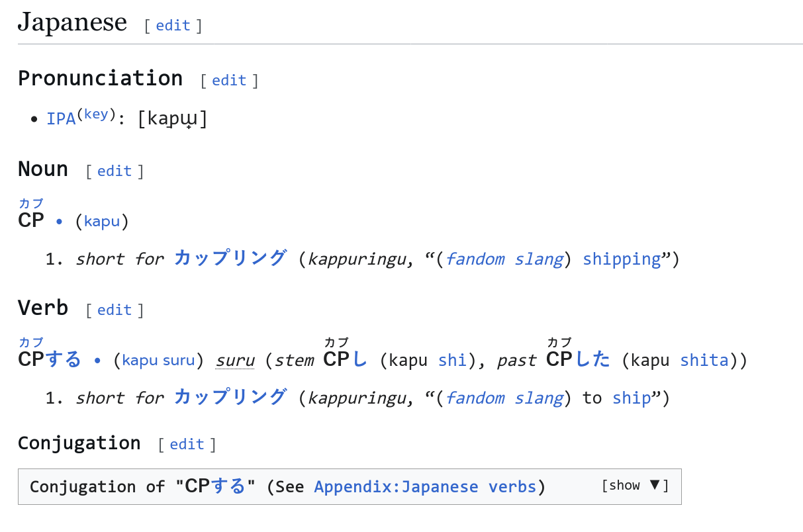
Task: Open the suru verb-type label
Action: point(235,361)
